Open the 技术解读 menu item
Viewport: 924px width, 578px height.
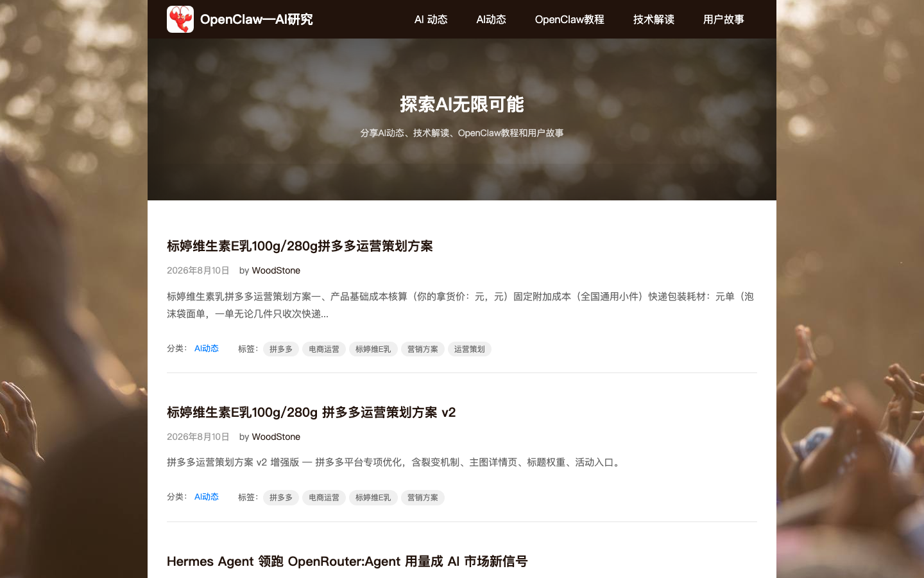pyautogui.click(x=654, y=19)
